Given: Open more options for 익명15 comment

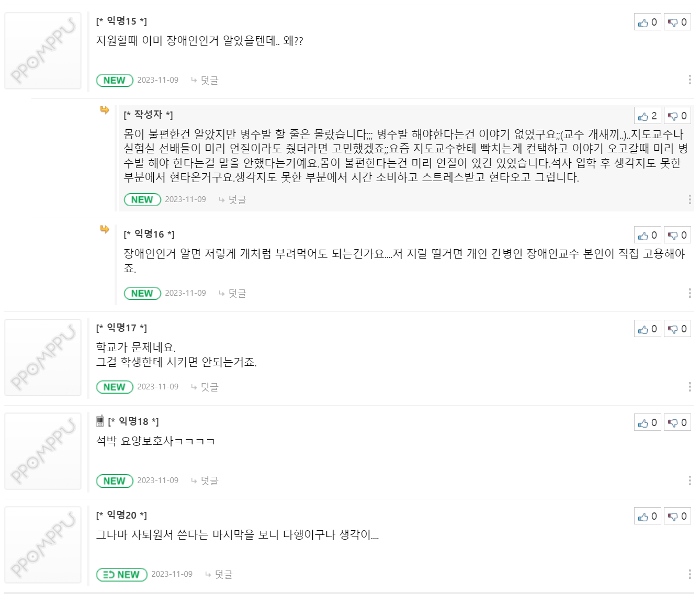Looking at the screenshot, I should (690, 80).
